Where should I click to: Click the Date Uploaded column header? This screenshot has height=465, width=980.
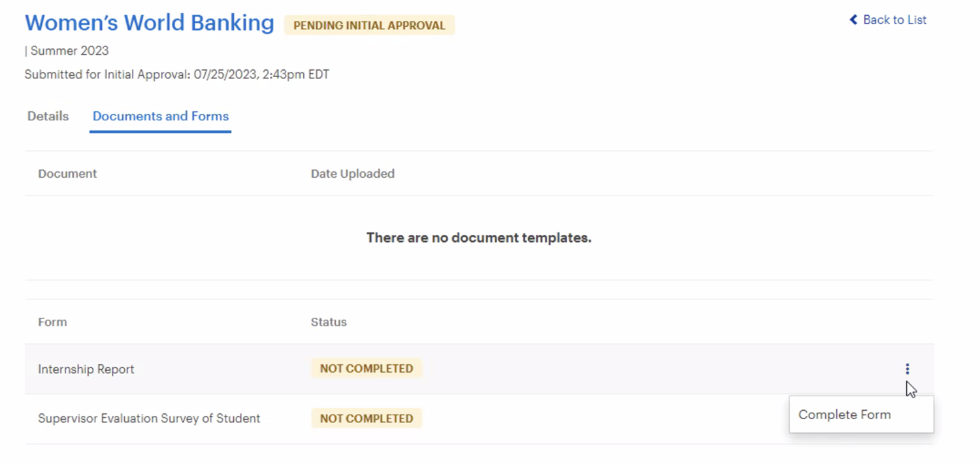pyautogui.click(x=353, y=174)
